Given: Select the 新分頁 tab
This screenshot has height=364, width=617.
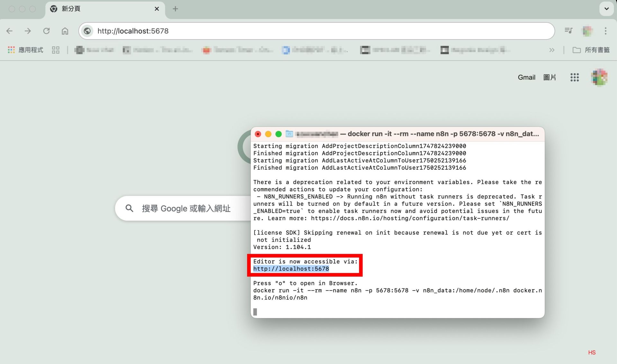Looking at the screenshot, I should pyautogui.click(x=105, y=9).
